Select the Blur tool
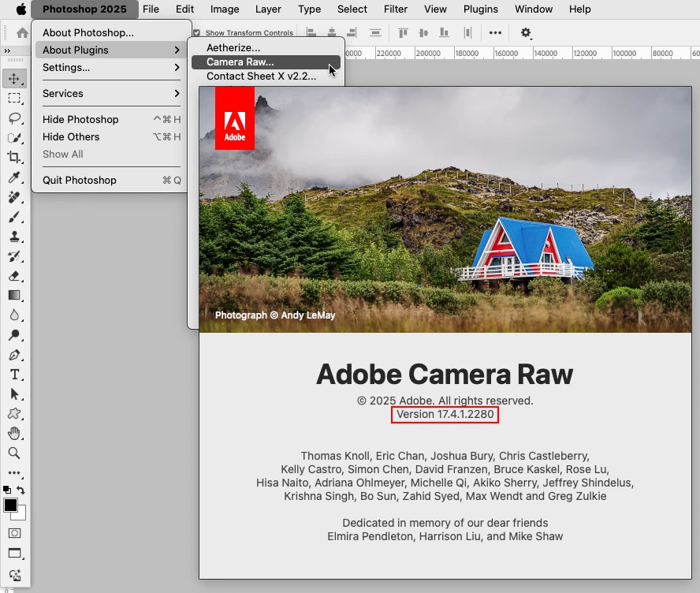 click(x=14, y=315)
